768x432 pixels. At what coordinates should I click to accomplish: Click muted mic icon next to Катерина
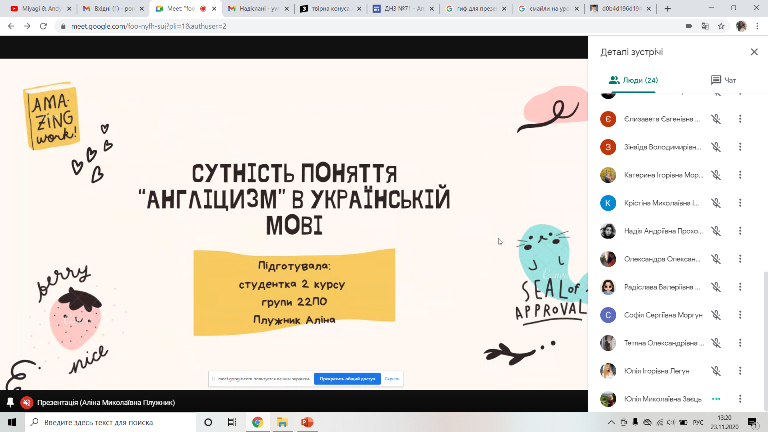tap(716, 174)
